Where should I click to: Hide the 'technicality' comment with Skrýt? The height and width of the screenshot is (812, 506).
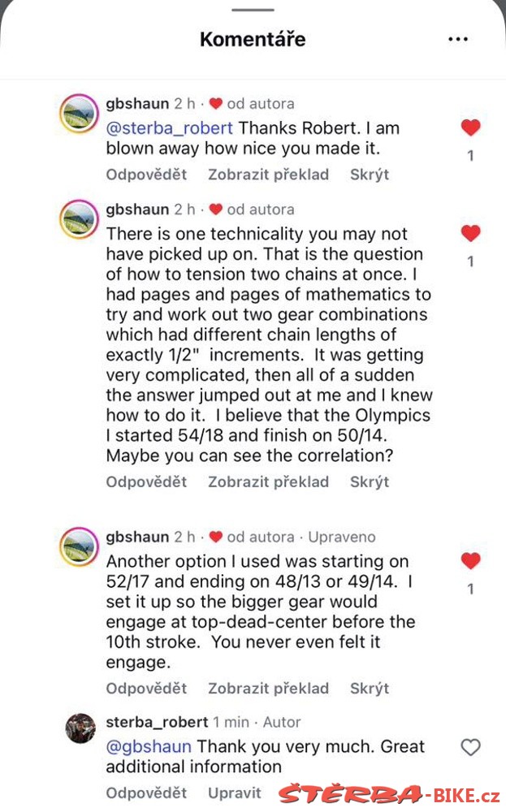pyautogui.click(x=370, y=482)
